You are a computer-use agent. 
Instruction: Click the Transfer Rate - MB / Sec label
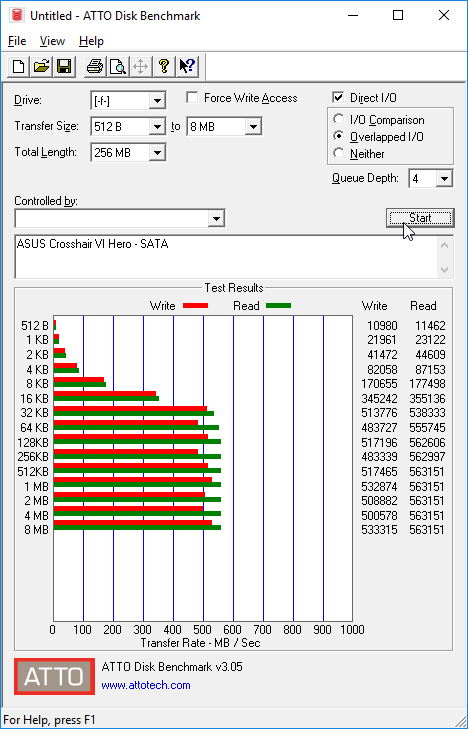pyautogui.click(x=200, y=643)
